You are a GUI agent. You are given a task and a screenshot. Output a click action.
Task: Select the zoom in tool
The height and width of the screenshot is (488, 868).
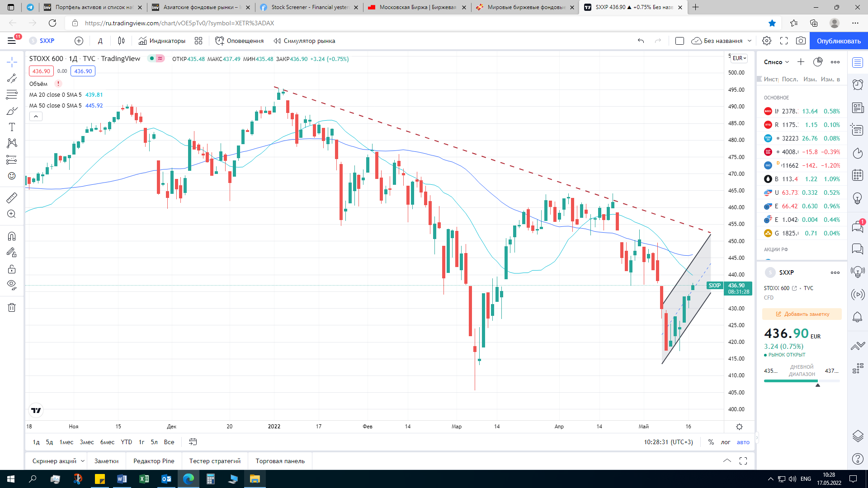click(12, 214)
